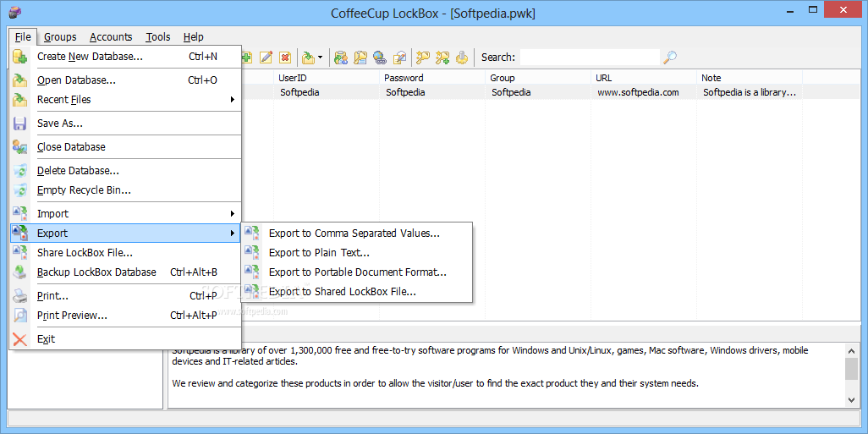
Task: Click the Save As floppy disk icon
Action: point(20,124)
